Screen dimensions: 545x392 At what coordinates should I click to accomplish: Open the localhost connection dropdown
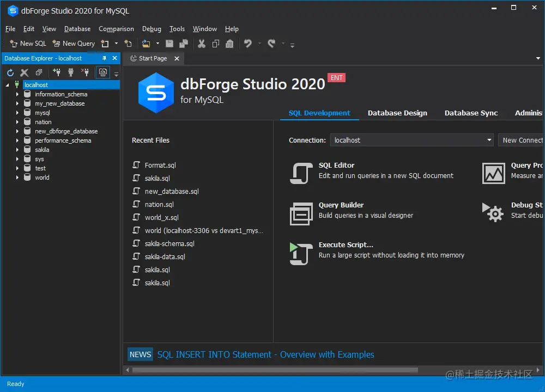489,140
